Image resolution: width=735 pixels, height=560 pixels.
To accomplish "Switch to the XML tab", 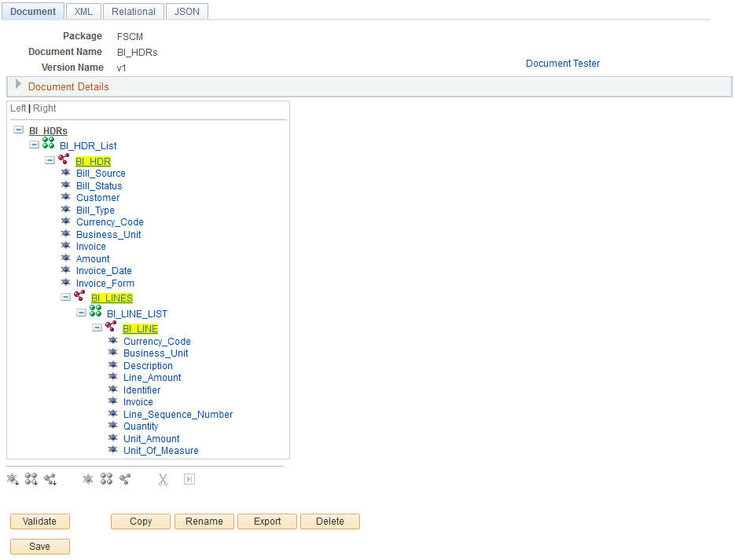I will point(83,11).
